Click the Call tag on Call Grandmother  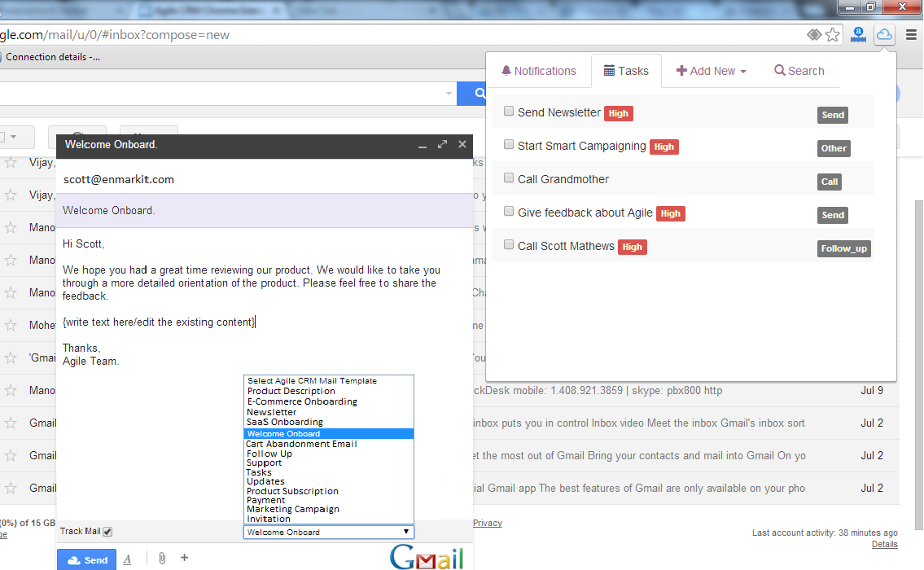pyautogui.click(x=829, y=182)
